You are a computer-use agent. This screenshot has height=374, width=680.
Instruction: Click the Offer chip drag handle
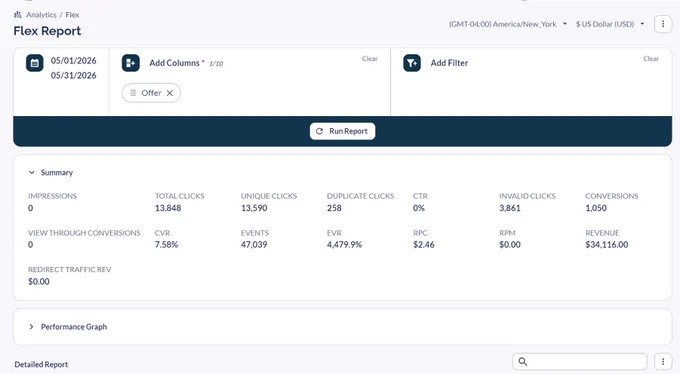click(x=133, y=93)
